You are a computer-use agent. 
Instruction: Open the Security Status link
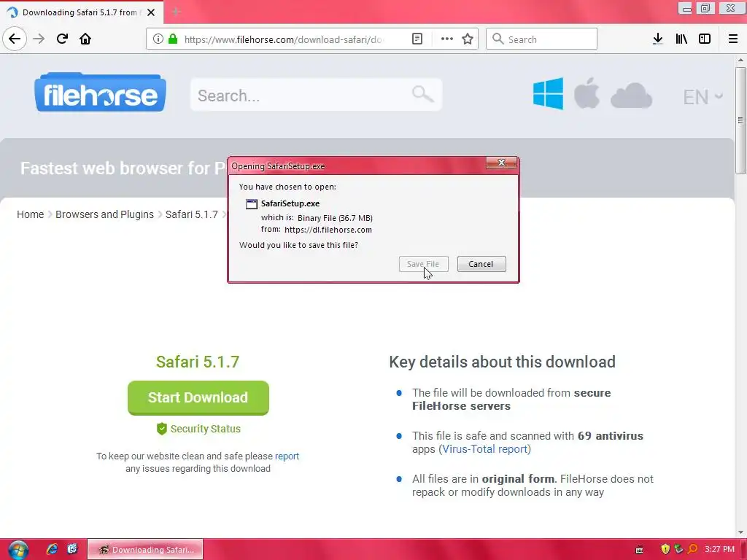(x=198, y=429)
